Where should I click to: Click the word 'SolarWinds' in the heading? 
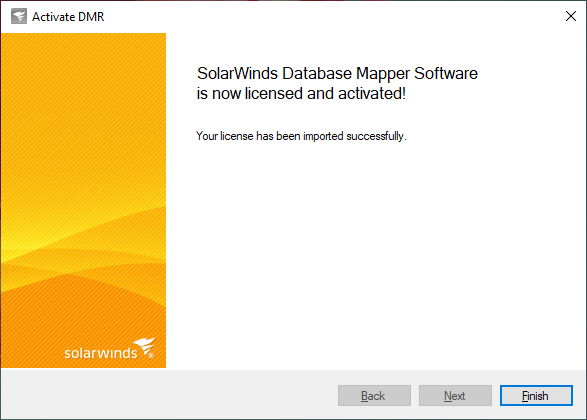coord(237,73)
